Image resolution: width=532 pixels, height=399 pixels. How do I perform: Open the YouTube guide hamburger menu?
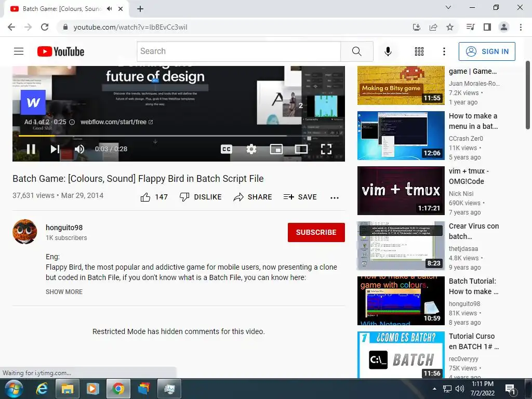tap(19, 51)
